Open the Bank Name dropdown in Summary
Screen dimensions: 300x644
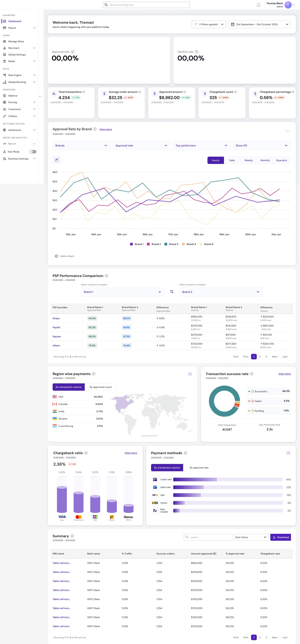[251, 537]
